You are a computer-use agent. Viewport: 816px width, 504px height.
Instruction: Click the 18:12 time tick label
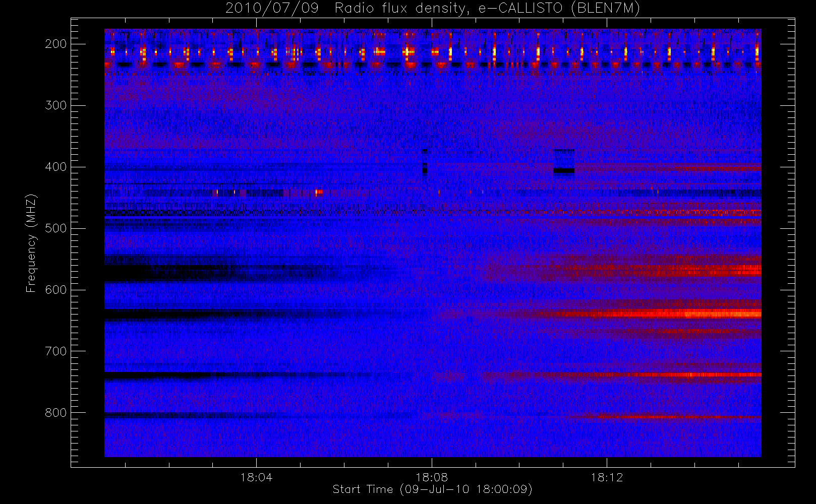click(x=607, y=477)
